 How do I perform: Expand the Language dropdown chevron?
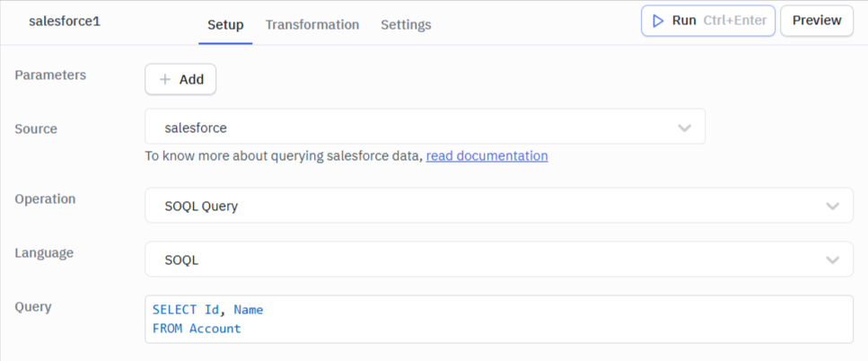click(x=833, y=260)
